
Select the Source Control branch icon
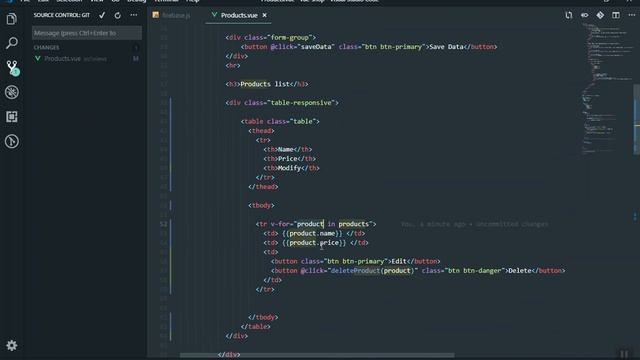pos(12,67)
